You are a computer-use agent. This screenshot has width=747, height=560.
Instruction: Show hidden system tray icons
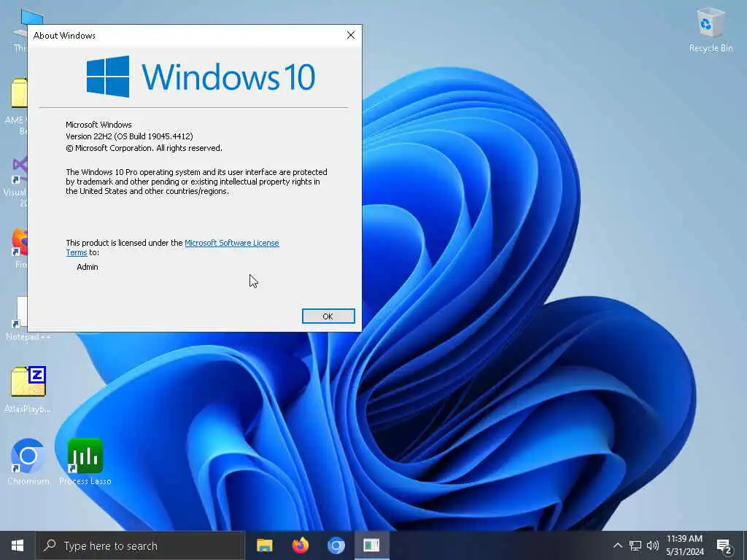[617, 545]
